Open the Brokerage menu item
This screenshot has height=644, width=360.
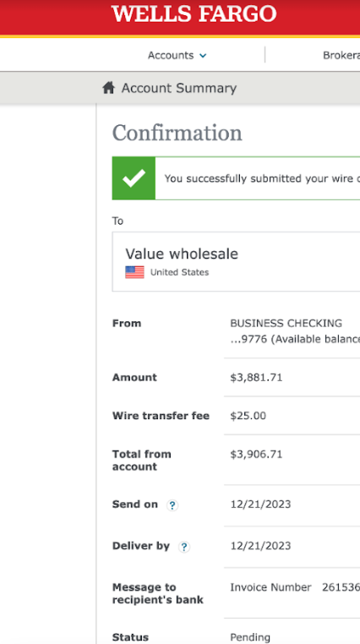[341, 55]
